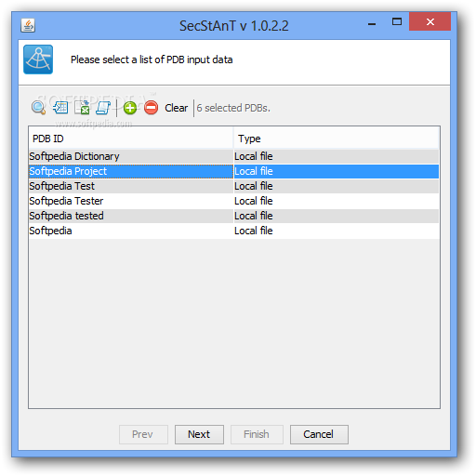Click the disabled Finish button
The width and height of the screenshot is (476, 476).
point(257,434)
